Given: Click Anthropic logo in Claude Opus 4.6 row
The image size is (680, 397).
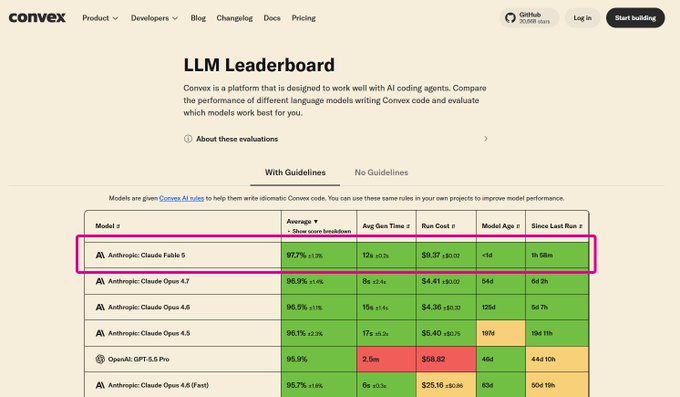Looking at the screenshot, I should coord(100,307).
